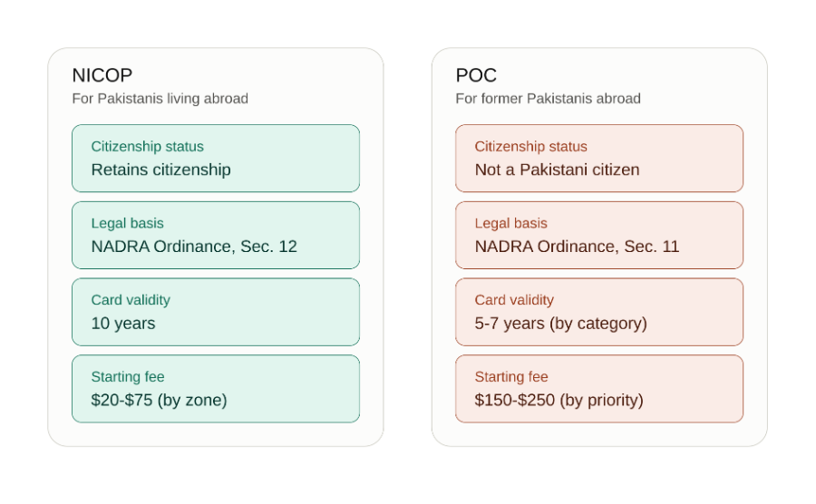Click 'NADRA Ordinance, Sec. 11' text
This screenshot has width=816, height=504.
578,246
